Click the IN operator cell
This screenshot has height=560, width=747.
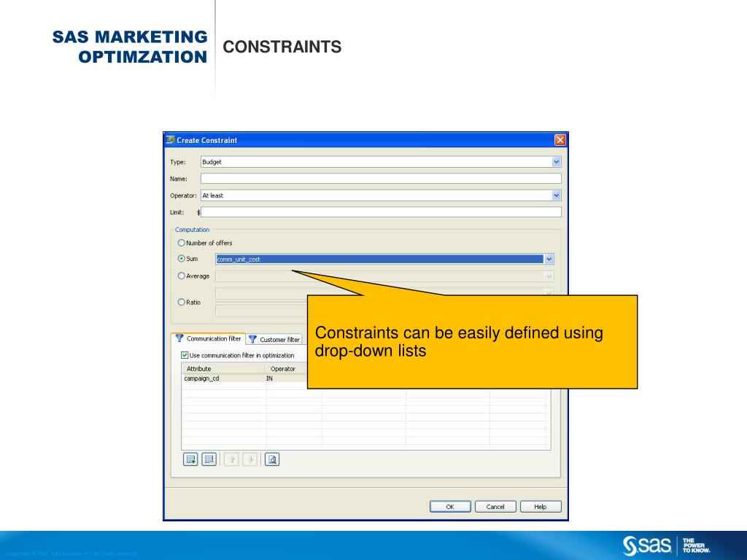[286, 378]
